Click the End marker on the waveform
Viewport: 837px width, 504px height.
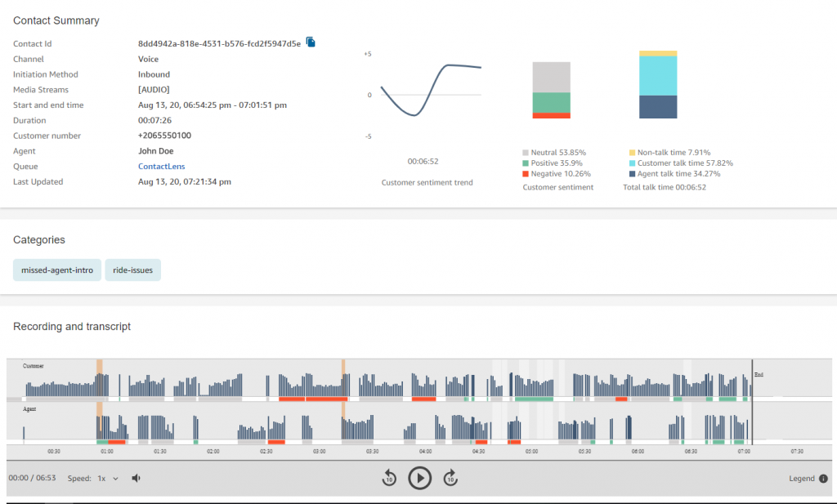click(x=758, y=374)
